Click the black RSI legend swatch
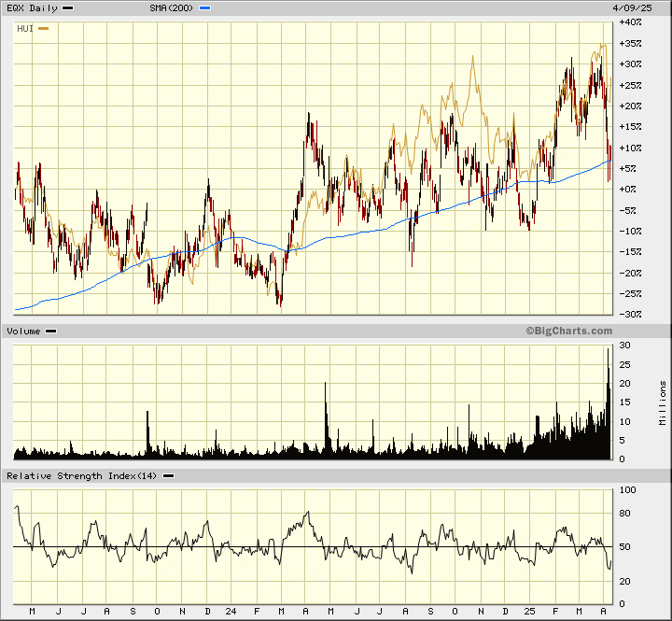The height and width of the screenshot is (621, 672). point(168,476)
